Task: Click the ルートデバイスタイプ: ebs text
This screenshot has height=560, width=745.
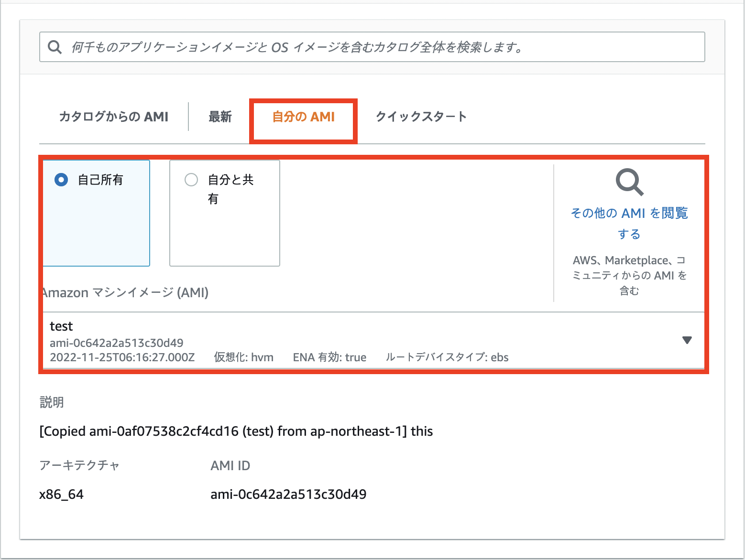Action: [x=447, y=357]
